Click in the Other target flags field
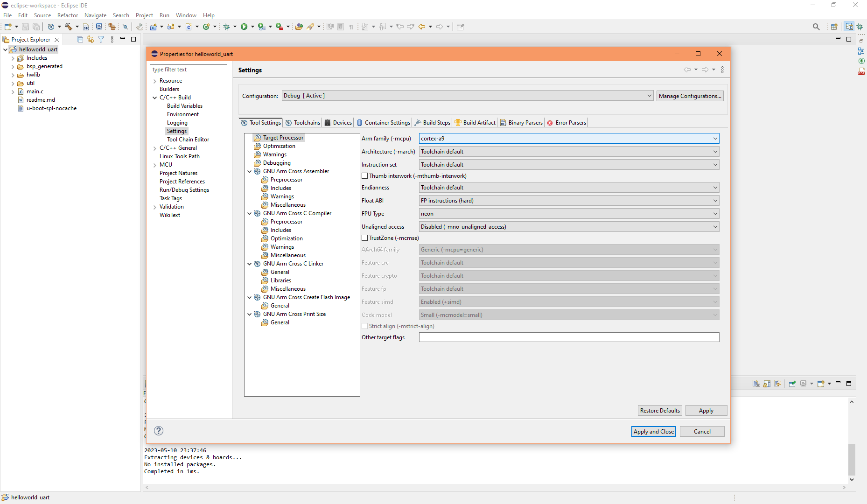This screenshot has width=867, height=504. pos(568,337)
